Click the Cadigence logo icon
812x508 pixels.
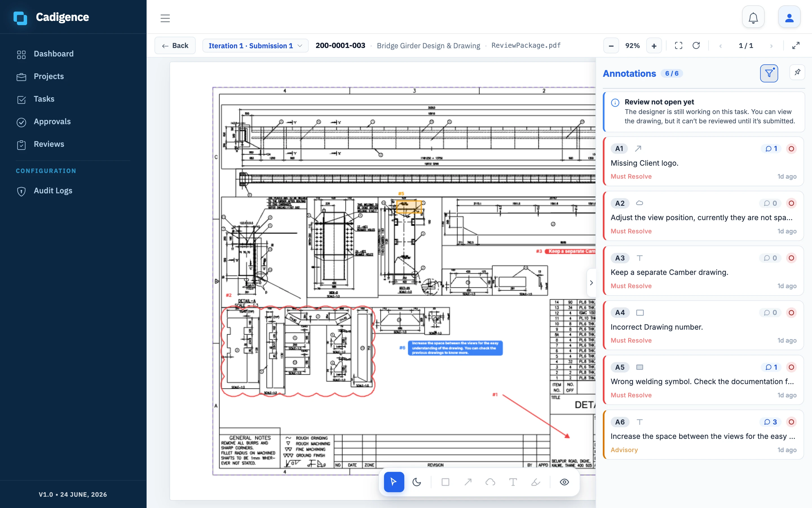(20, 17)
